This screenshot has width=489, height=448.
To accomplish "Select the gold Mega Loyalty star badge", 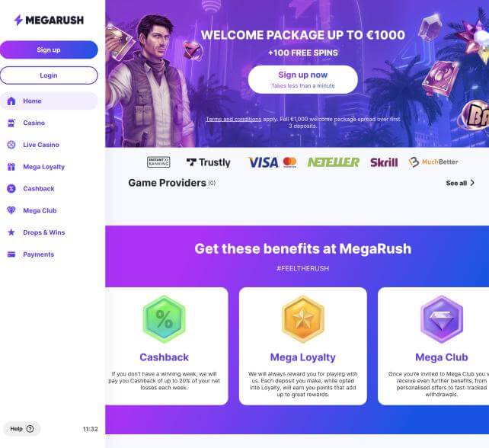I will (303, 318).
